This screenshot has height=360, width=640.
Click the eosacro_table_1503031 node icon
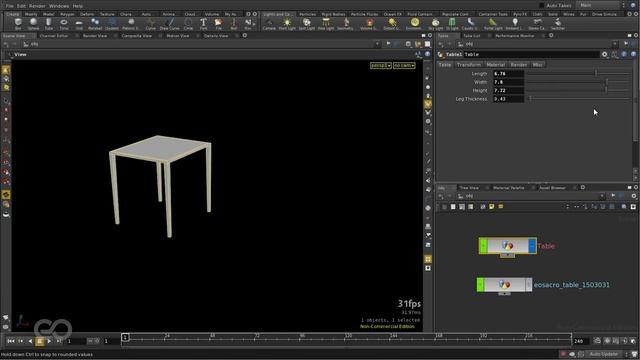pos(504,284)
